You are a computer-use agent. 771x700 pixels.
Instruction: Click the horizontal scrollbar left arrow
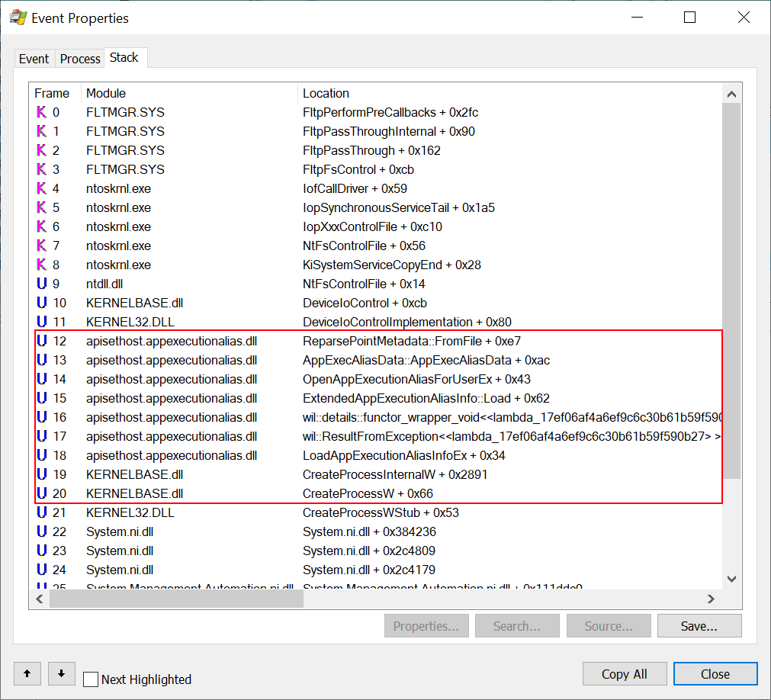40,599
